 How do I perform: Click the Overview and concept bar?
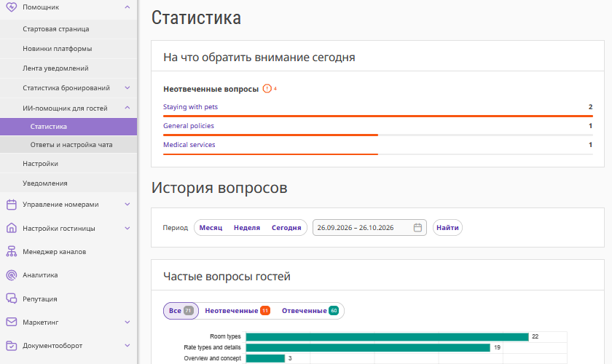click(x=265, y=358)
